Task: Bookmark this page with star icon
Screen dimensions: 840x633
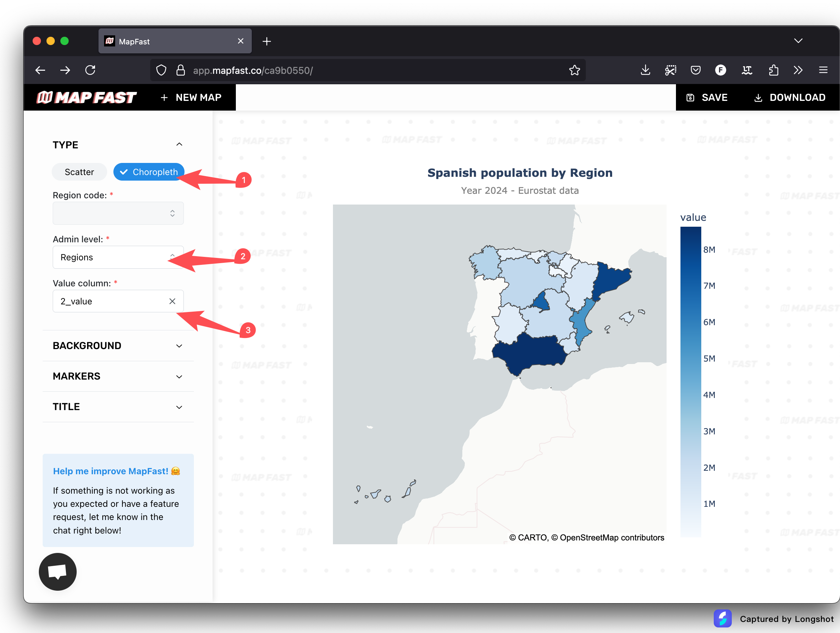Action: coord(574,70)
